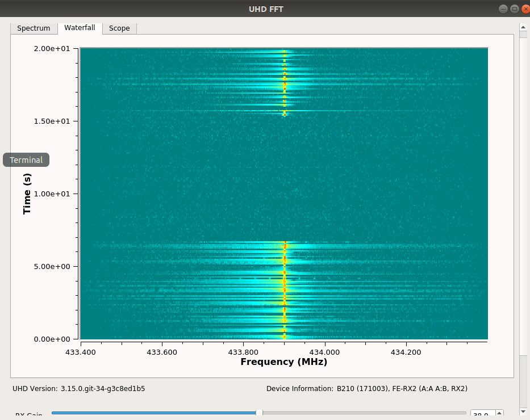Switch to the Spectrum tab
This screenshot has height=420, width=530.
[x=34, y=28]
